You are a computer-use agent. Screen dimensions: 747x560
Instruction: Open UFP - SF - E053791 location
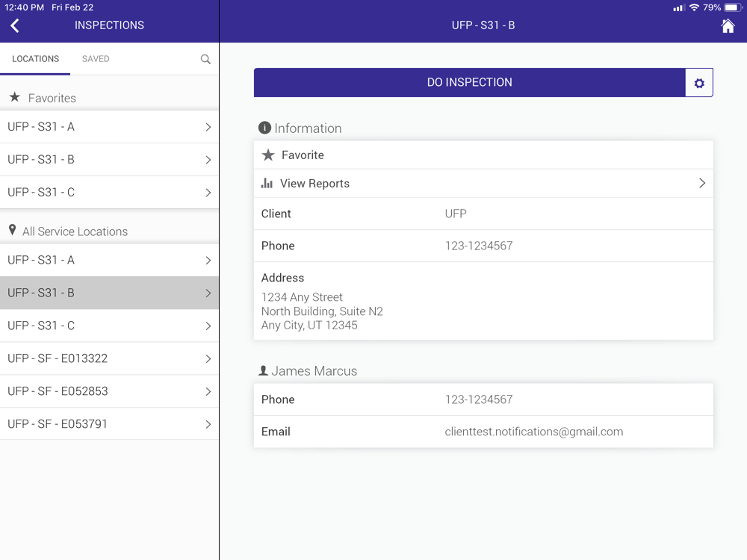[109, 424]
